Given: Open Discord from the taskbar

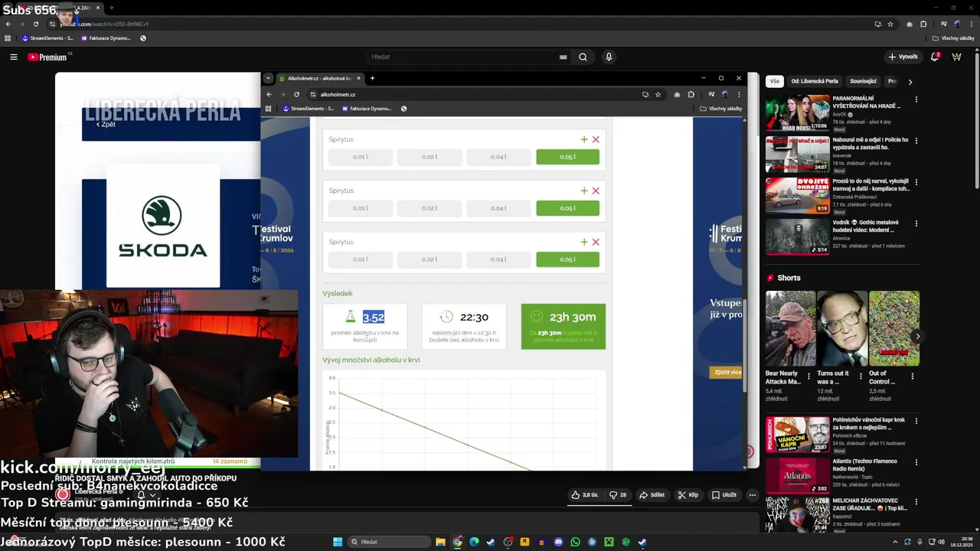Looking at the screenshot, I should click(558, 542).
